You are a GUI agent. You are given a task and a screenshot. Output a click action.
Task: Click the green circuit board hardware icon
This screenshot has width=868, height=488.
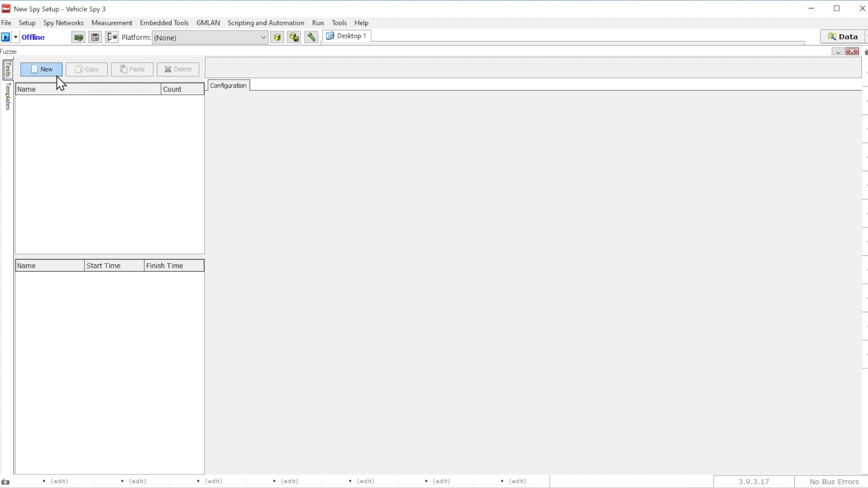pos(78,38)
